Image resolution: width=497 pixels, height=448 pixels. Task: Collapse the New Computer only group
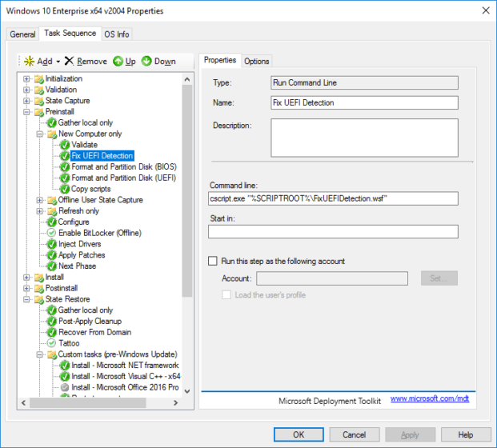(40, 134)
